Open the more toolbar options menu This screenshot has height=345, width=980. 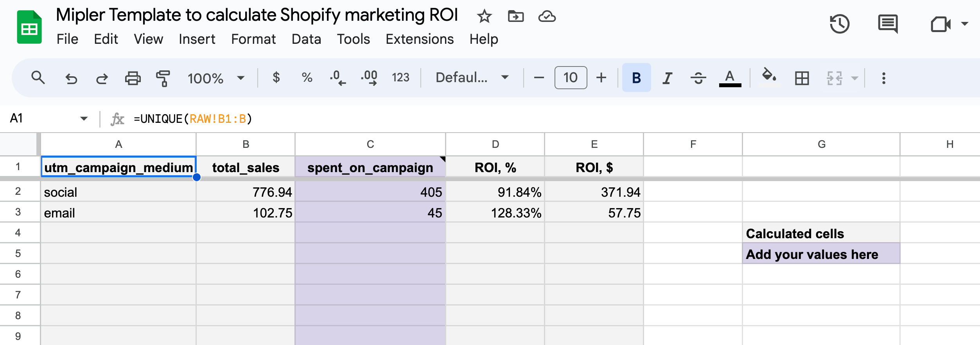click(883, 78)
